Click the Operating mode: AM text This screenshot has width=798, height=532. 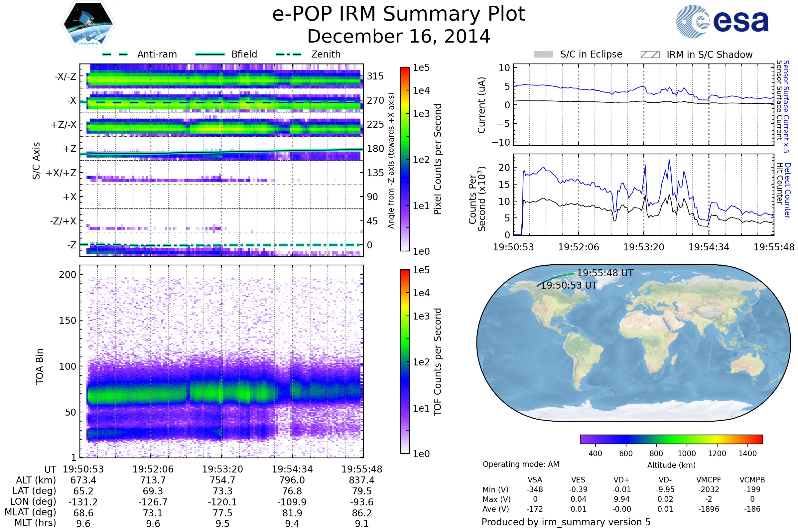[x=521, y=464]
